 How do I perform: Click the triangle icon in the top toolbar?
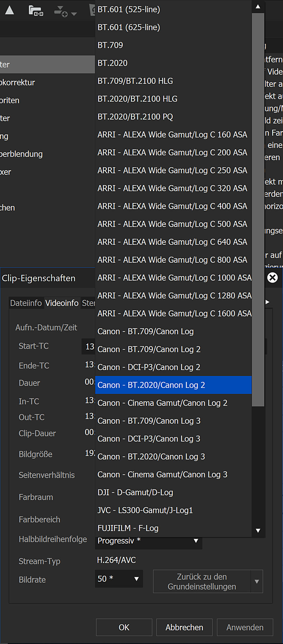coord(10,10)
